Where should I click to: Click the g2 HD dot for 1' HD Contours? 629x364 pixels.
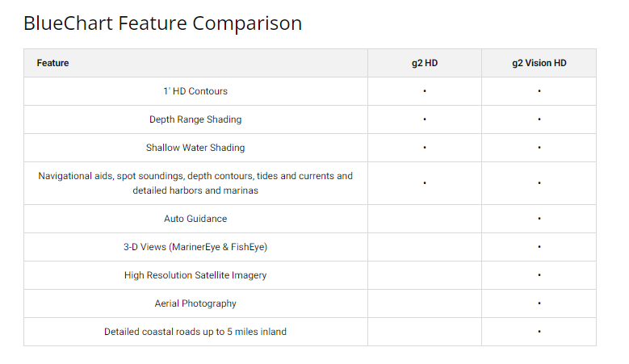point(425,91)
